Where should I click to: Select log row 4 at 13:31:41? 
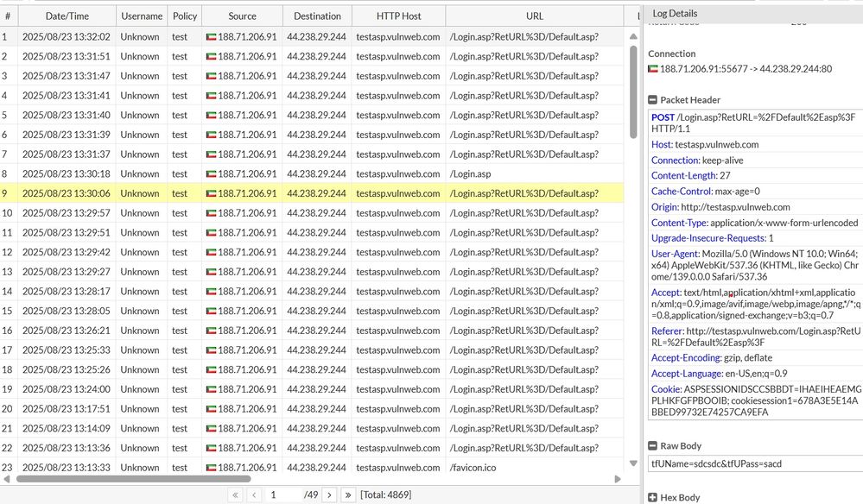pyautogui.click(x=312, y=96)
